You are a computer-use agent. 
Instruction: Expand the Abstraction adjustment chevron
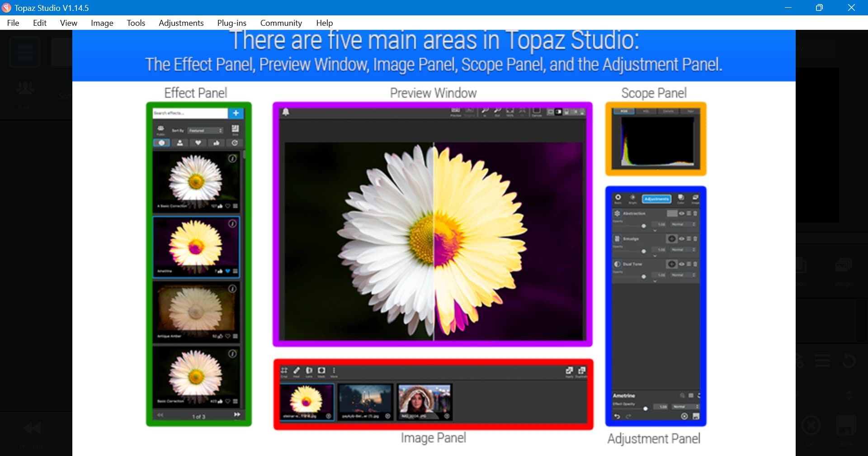click(x=655, y=231)
